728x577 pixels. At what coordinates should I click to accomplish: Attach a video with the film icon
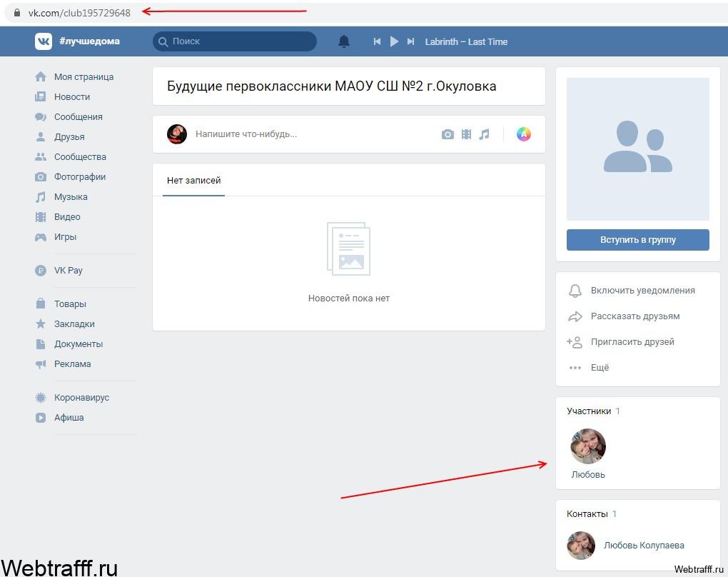466,134
